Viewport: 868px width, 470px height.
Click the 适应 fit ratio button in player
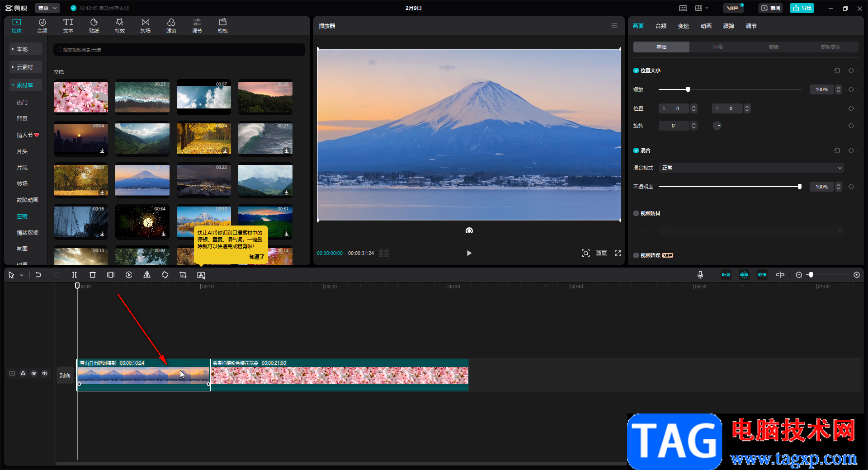[601, 253]
